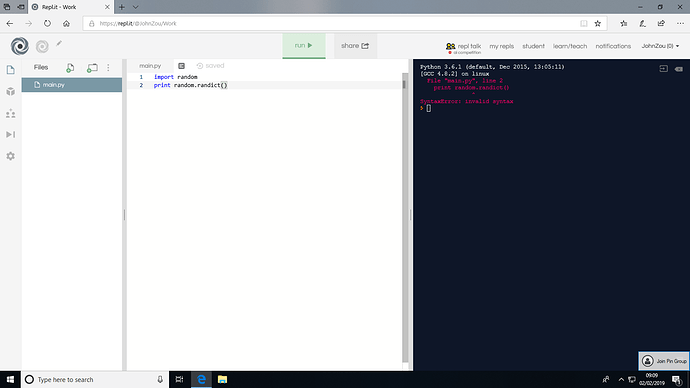Click the set tabs aside icon

click(x=21, y=7)
